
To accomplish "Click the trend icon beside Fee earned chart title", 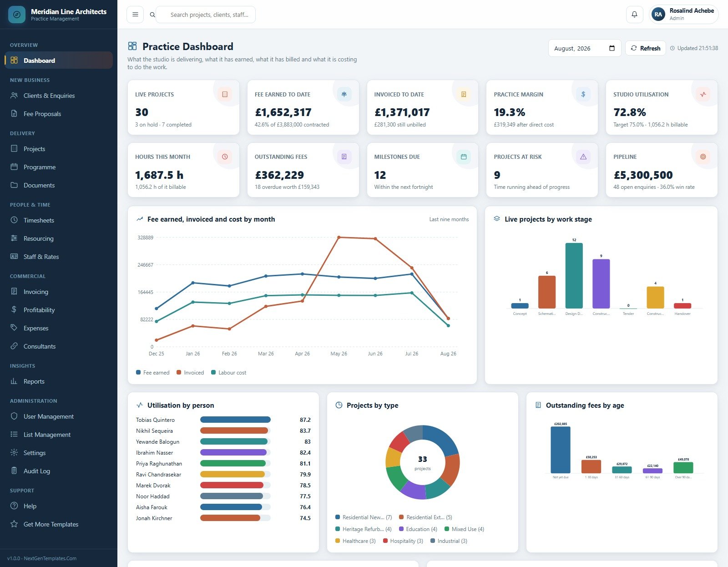I will (140, 219).
